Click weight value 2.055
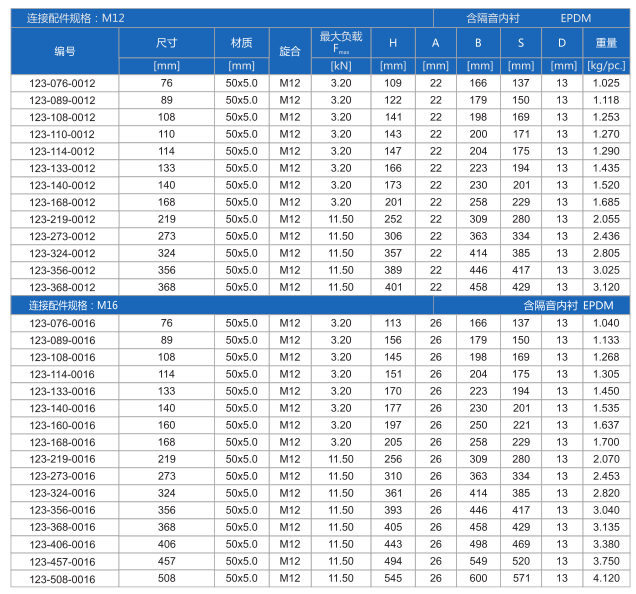Viewport: 636px width, 594px height. [606, 219]
